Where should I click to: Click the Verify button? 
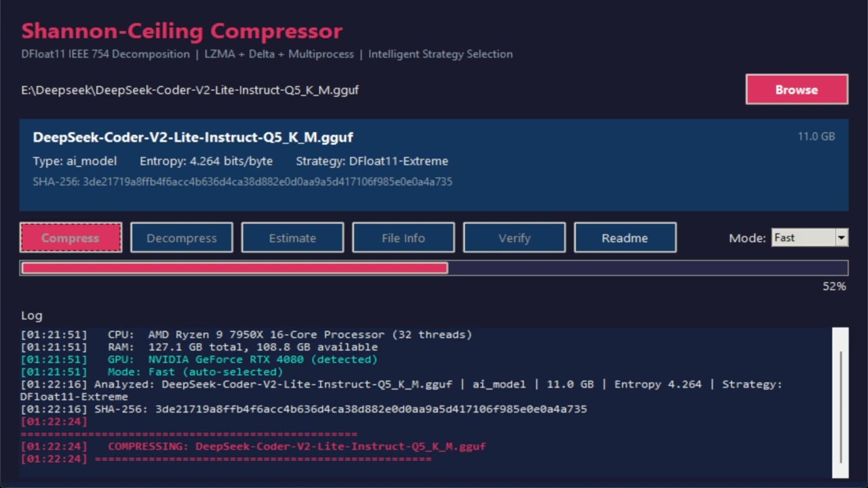pos(514,238)
